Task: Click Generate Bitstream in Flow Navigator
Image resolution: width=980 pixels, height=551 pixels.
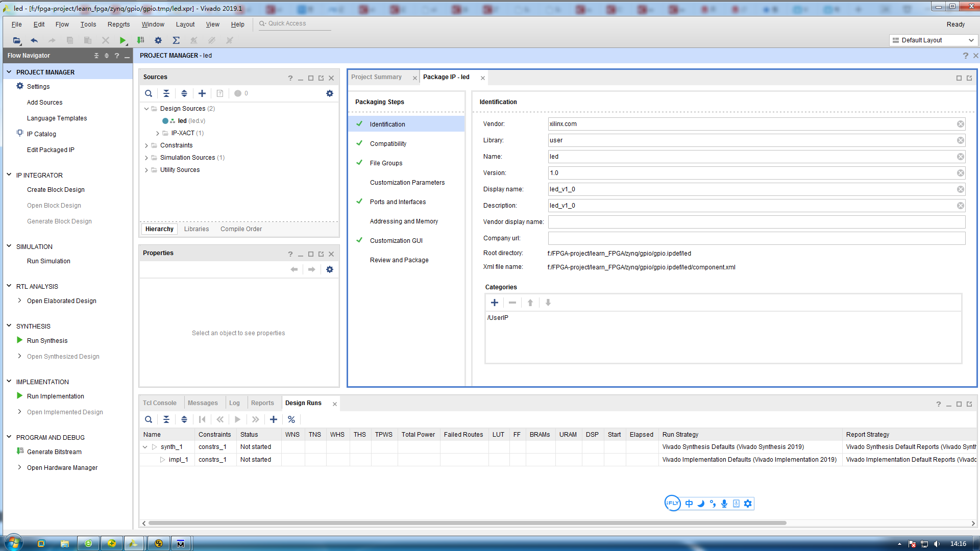Action: click(54, 452)
